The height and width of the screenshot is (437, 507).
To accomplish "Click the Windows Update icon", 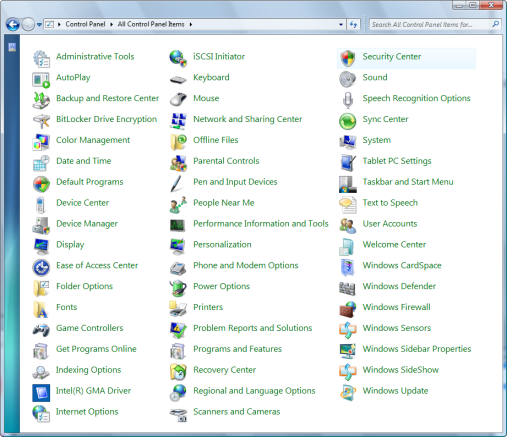I will tap(348, 392).
